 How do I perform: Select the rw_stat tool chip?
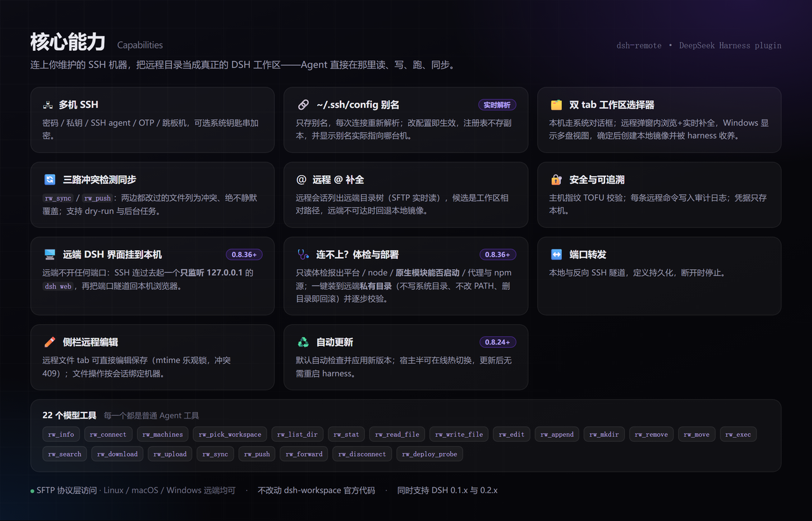pyautogui.click(x=346, y=435)
